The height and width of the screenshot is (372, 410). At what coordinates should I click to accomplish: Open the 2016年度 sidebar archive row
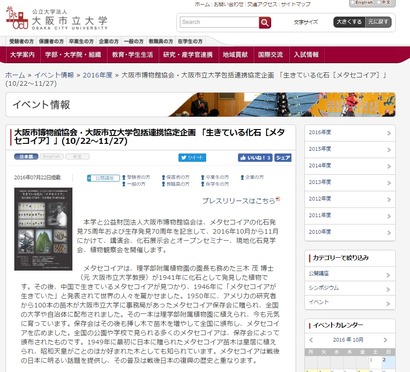(x=350, y=133)
